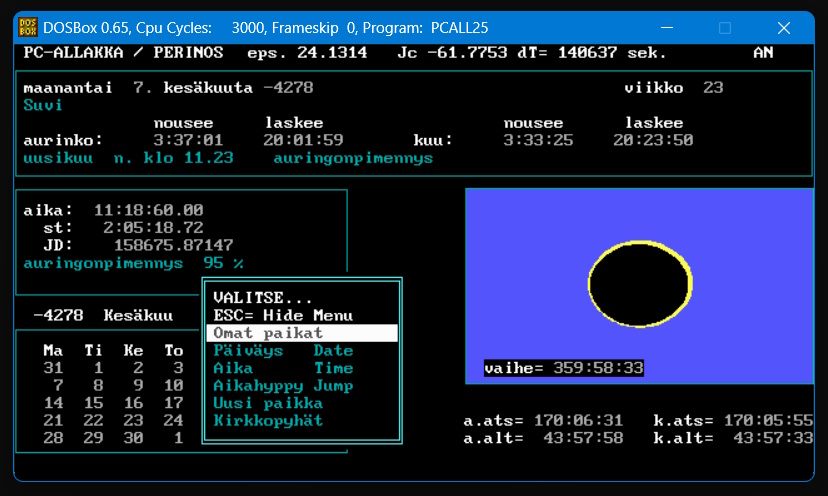Click uusikuu n. klo 11.23 text
This screenshot has width=828, height=496.
pyautogui.click(x=128, y=158)
